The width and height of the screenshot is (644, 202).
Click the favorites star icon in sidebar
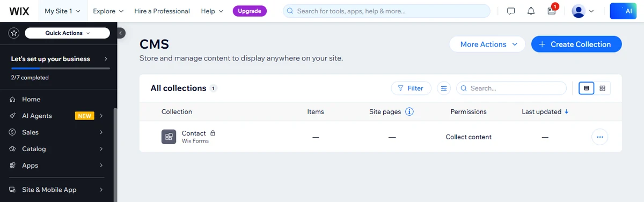pyautogui.click(x=14, y=33)
